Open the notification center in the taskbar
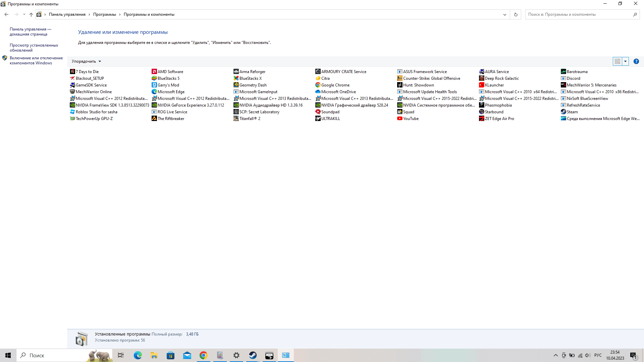644x362 pixels. coord(633,355)
